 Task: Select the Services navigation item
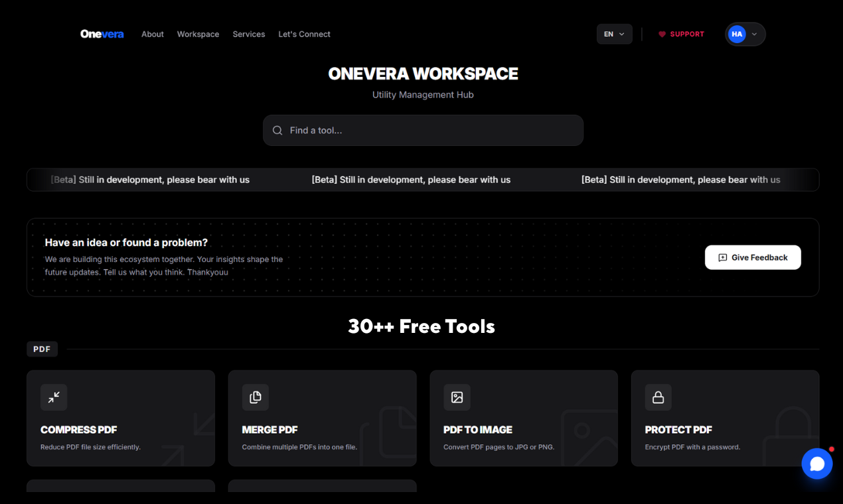click(x=249, y=34)
